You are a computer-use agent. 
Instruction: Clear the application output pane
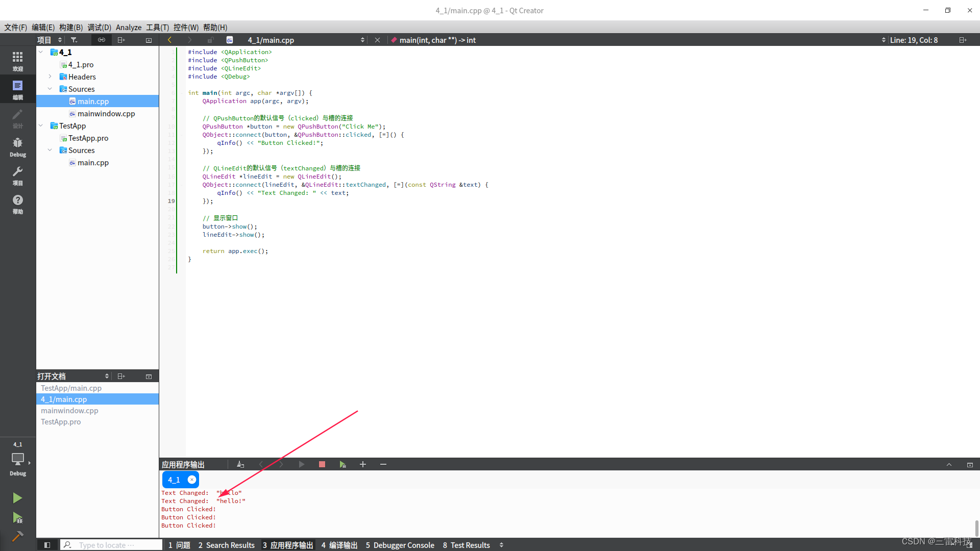coord(240,464)
